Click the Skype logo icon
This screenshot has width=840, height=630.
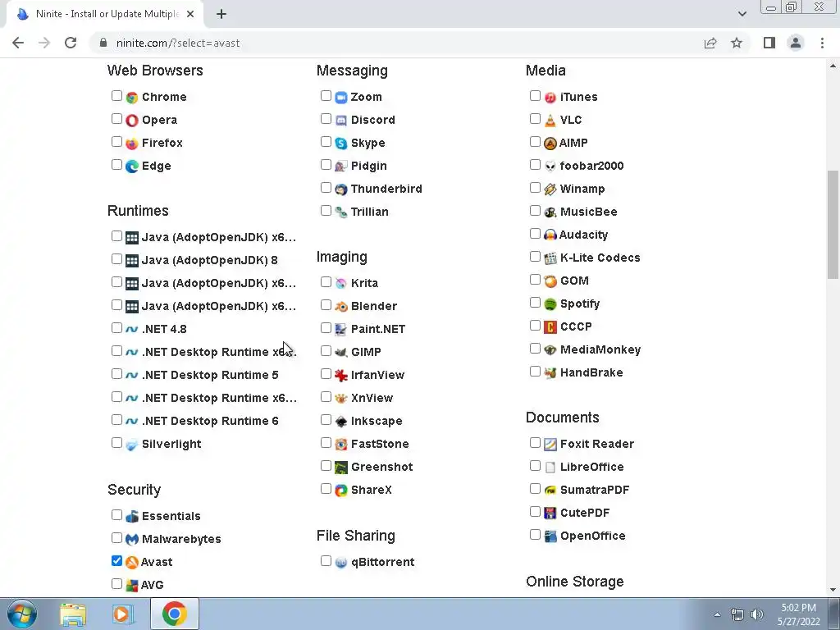point(341,144)
